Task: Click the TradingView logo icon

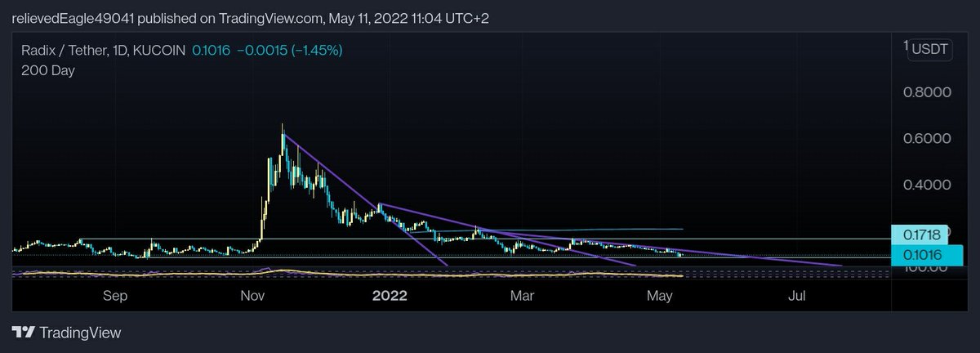Action: [x=24, y=333]
